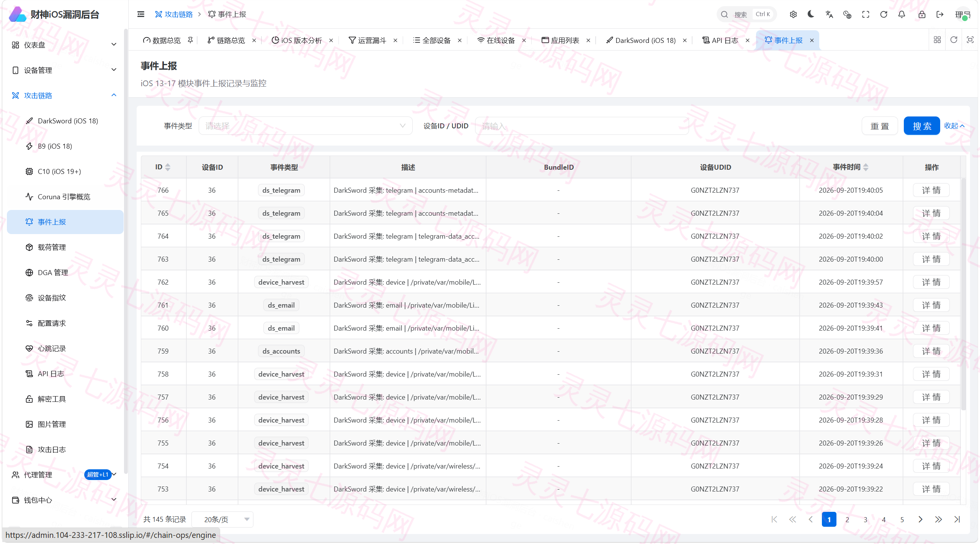Close the 链路总览 tab

click(x=254, y=41)
